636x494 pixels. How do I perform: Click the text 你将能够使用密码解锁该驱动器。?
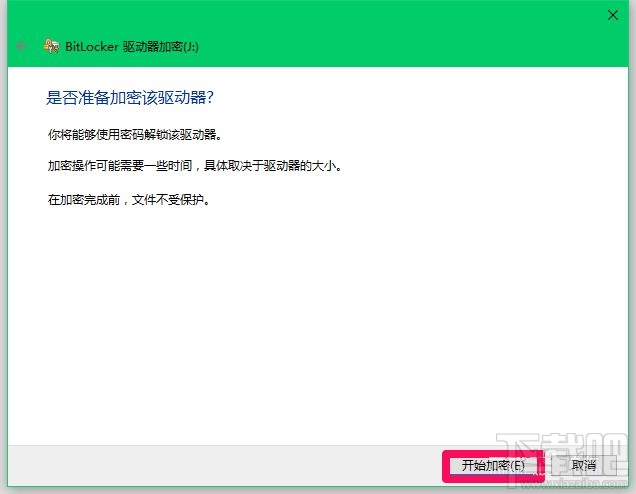[x=135, y=134]
